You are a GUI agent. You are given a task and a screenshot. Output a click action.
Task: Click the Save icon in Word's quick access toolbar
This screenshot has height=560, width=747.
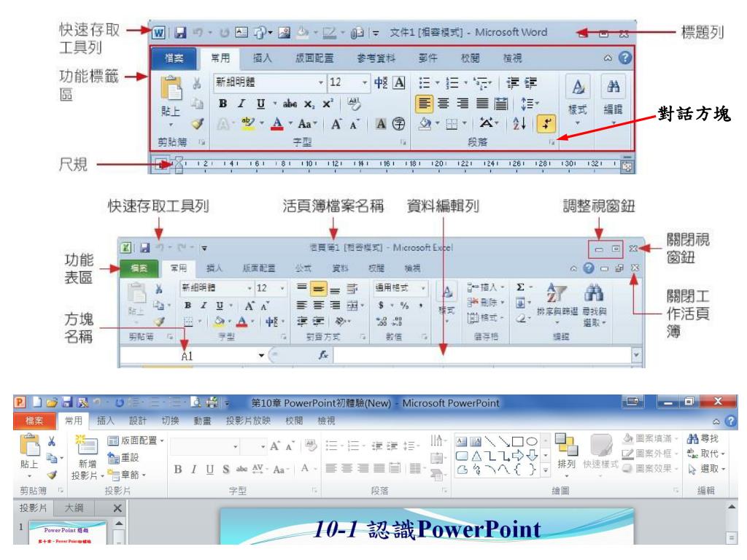(180, 32)
